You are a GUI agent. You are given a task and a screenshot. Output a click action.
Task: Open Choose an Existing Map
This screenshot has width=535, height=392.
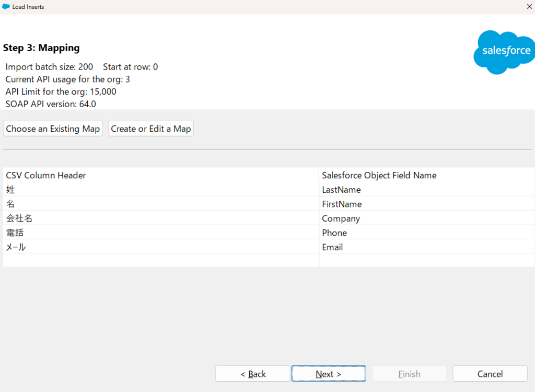tap(53, 129)
